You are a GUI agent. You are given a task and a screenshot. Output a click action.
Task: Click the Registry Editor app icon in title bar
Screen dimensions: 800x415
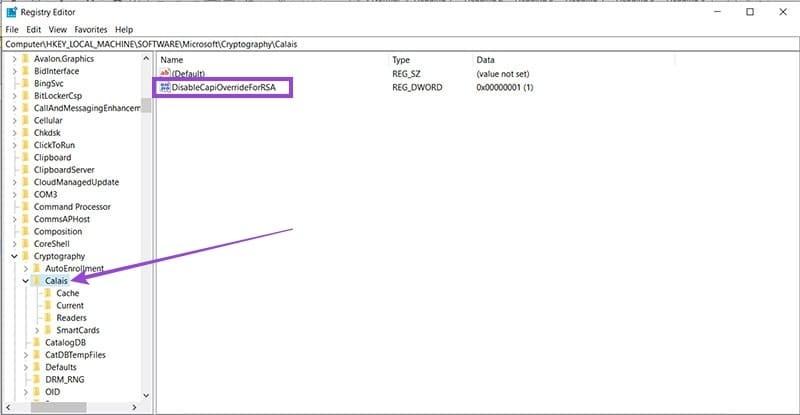click(11, 12)
